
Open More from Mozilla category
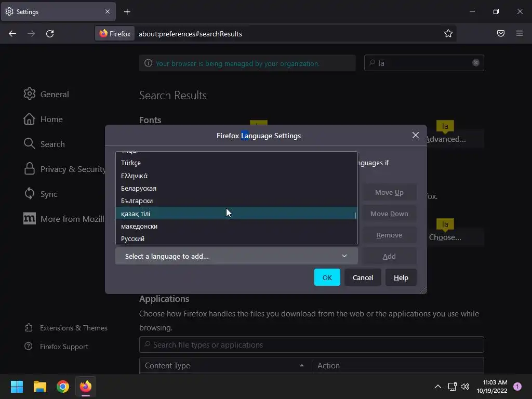[x=64, y=219]
